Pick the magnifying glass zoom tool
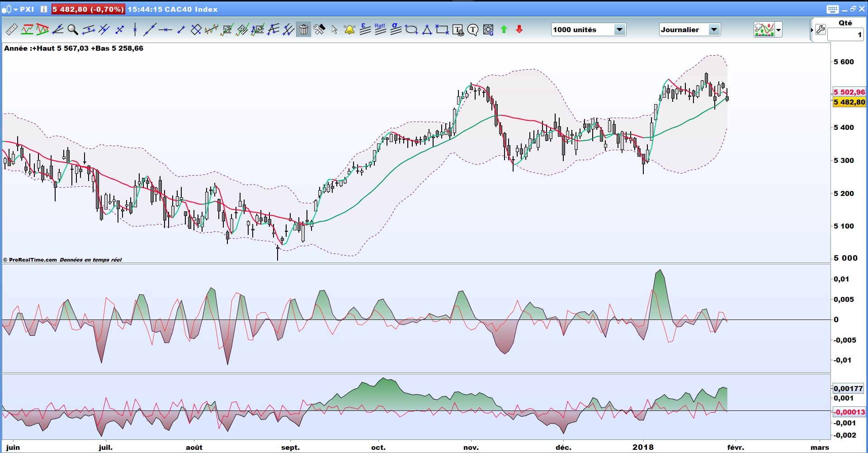The height and width of the screenshot is (453, 868). [72, 30]
